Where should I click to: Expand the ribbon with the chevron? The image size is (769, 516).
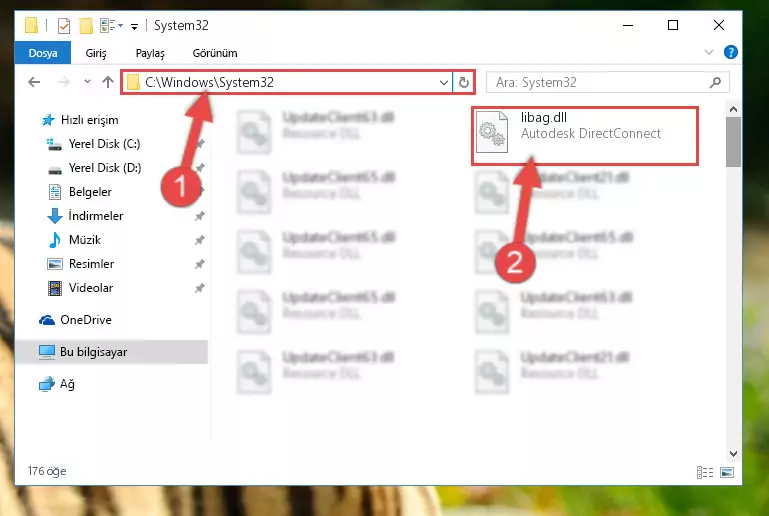(x=709, y=52)
